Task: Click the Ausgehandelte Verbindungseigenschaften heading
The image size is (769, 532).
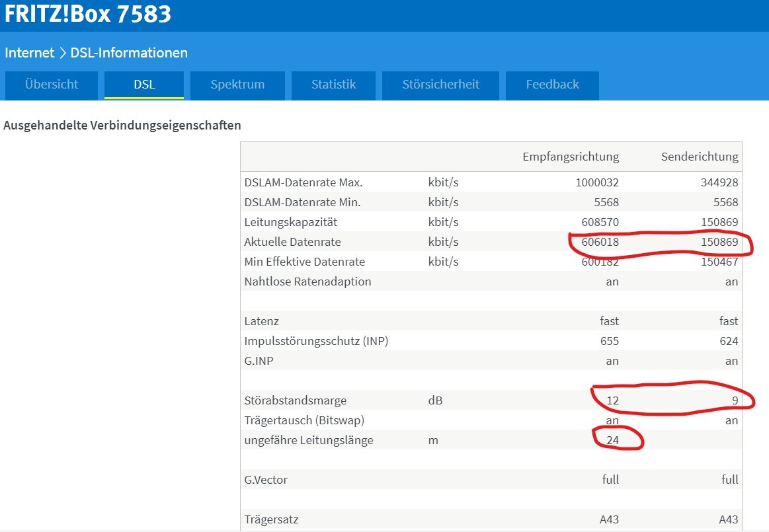Action: [x=122, y=125]
